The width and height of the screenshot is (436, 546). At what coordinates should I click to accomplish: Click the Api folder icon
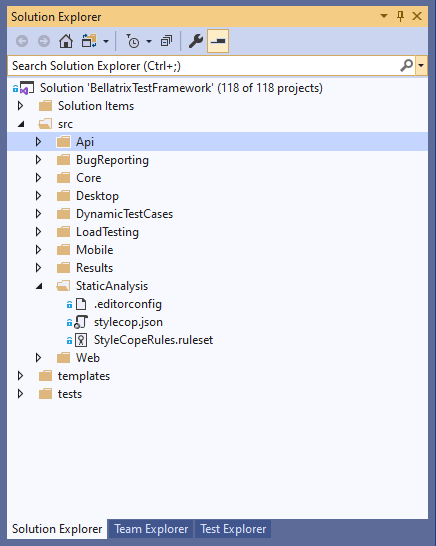tap(63, 142)
